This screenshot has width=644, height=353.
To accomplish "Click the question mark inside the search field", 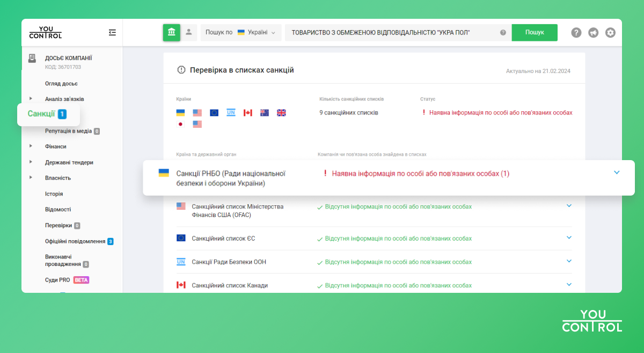I will click(503, 32).
